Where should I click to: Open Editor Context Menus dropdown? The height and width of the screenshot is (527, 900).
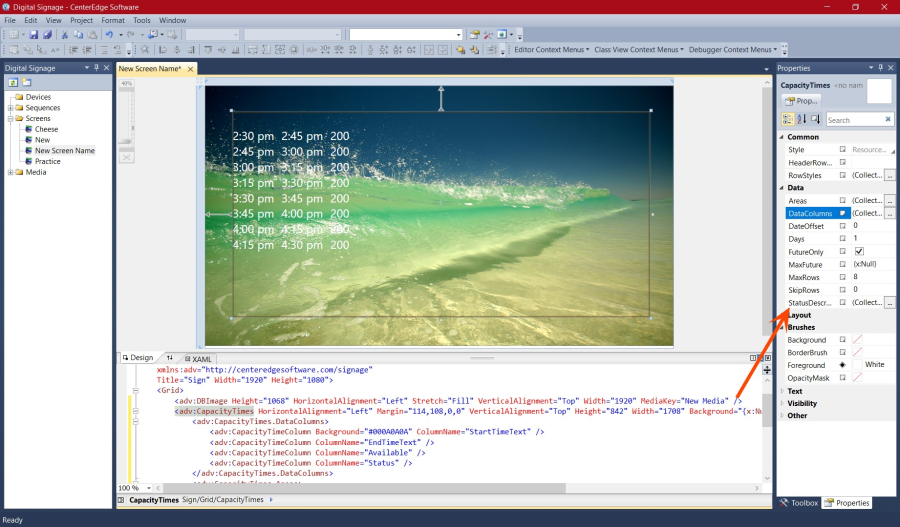tap(553, 49)
